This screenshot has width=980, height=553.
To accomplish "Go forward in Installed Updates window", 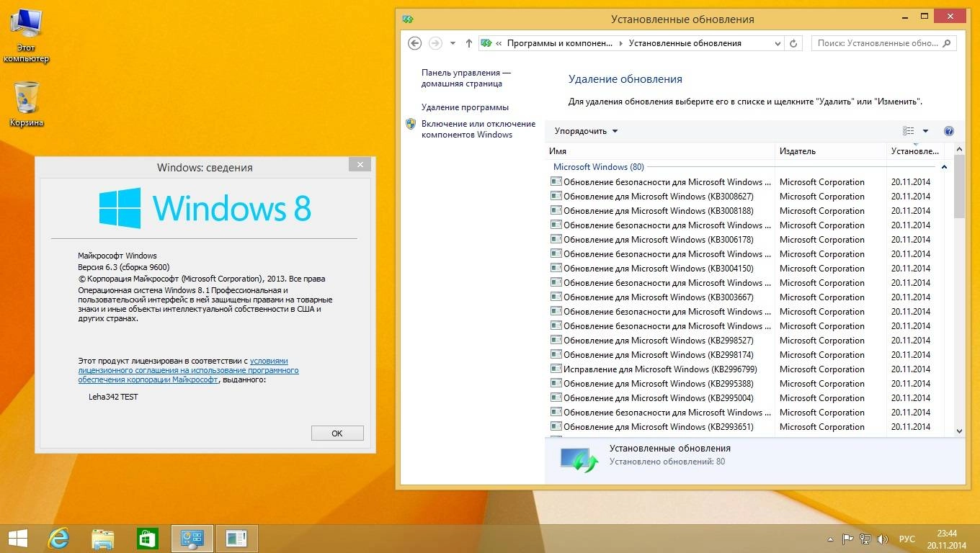I will [x=435, y=43].
